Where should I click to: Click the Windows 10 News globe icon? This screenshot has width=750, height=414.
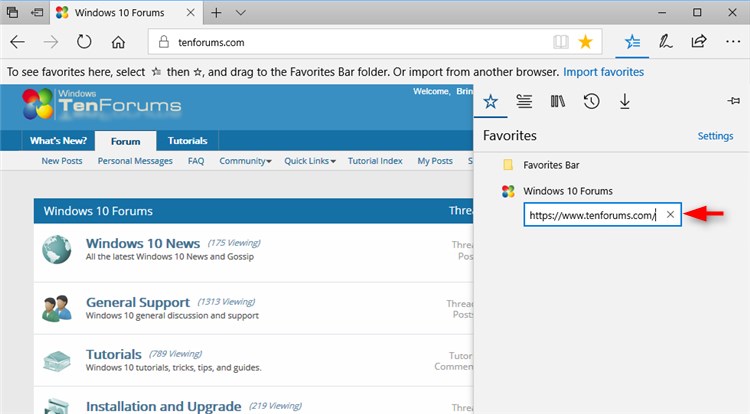(56, 250)
